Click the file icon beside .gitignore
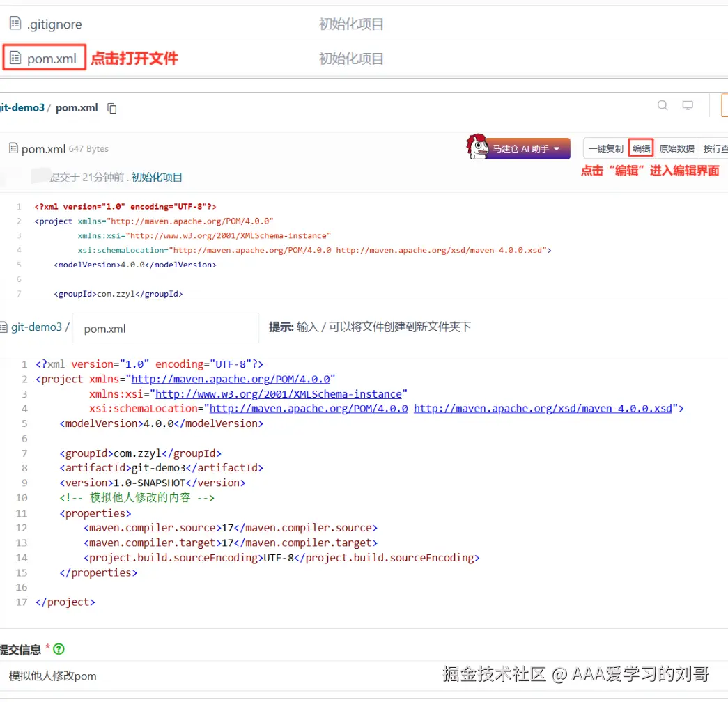This screenshot has width=728, height=702. 15,23
